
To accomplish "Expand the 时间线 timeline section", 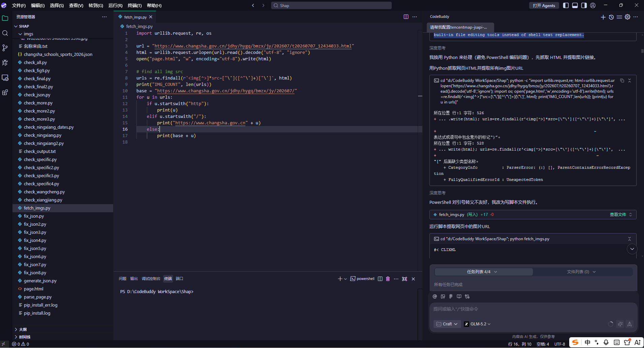I will click(25, 337).
